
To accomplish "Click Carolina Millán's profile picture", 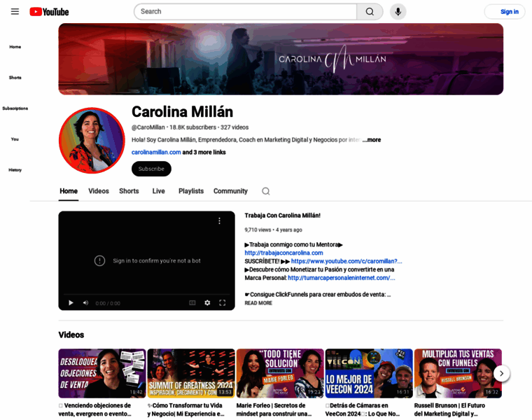I will pos(92,141).
